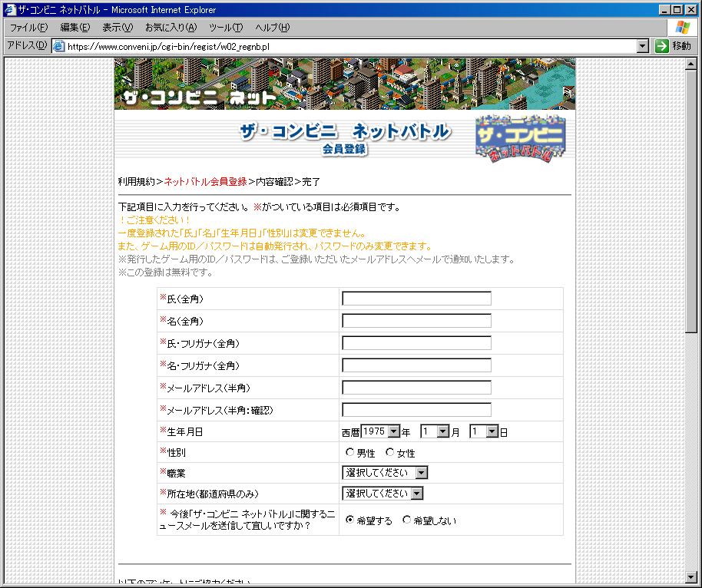Click the address bar URL field

point(350,46)
